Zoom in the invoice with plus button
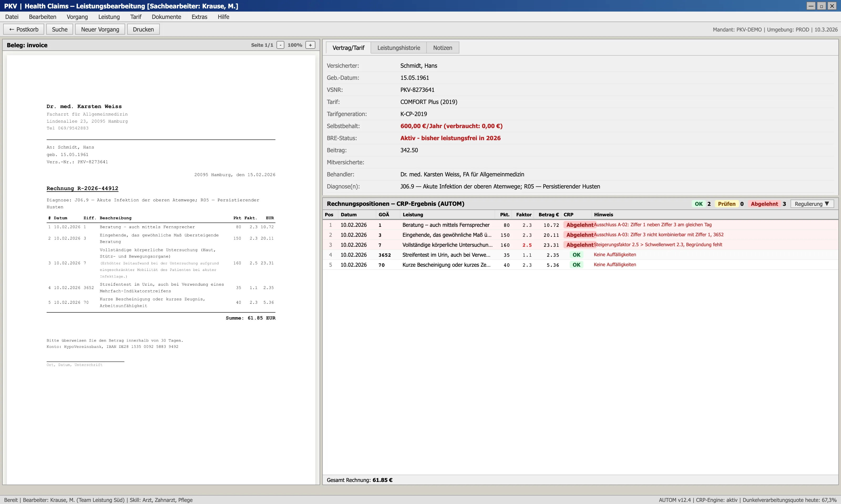This screenshot has height=504, width=841. 310,45
